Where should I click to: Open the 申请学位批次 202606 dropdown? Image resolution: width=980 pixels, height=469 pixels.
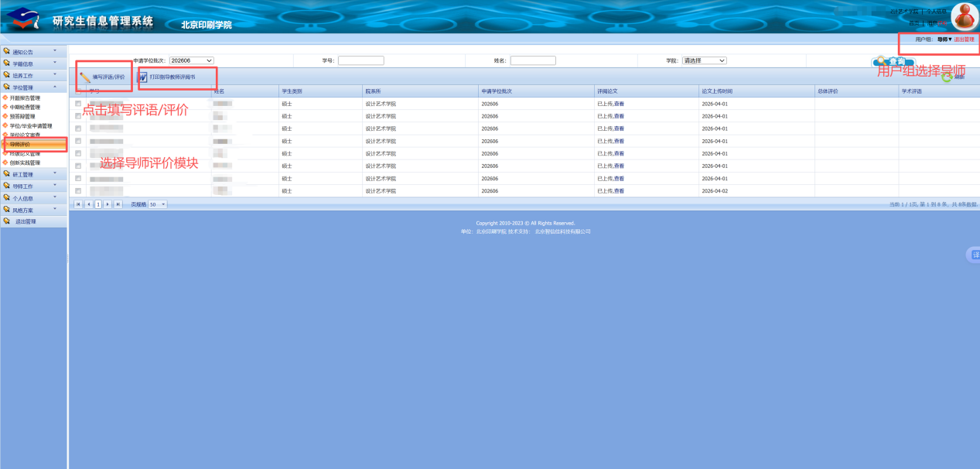pyautogui.click(x=191, y=60)
